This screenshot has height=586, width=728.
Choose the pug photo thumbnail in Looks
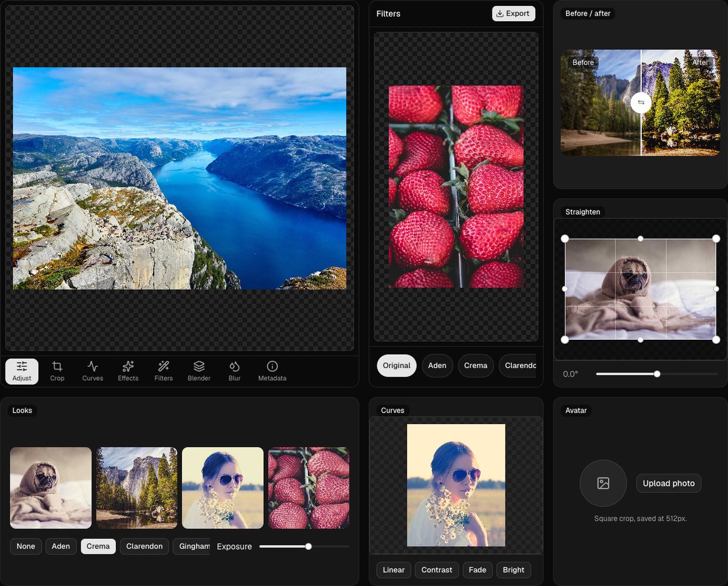click(51, 488)
